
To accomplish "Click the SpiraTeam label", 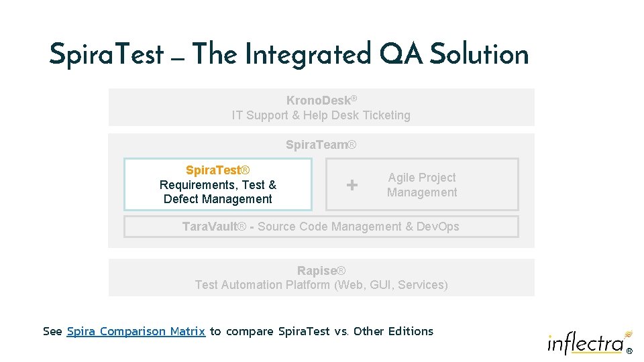I will pos(321,145).
